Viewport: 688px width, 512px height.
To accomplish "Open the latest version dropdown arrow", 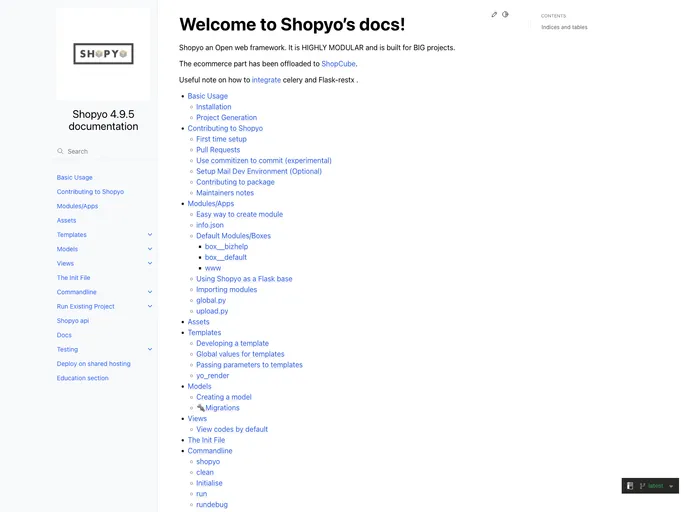I will pos(671,486).
